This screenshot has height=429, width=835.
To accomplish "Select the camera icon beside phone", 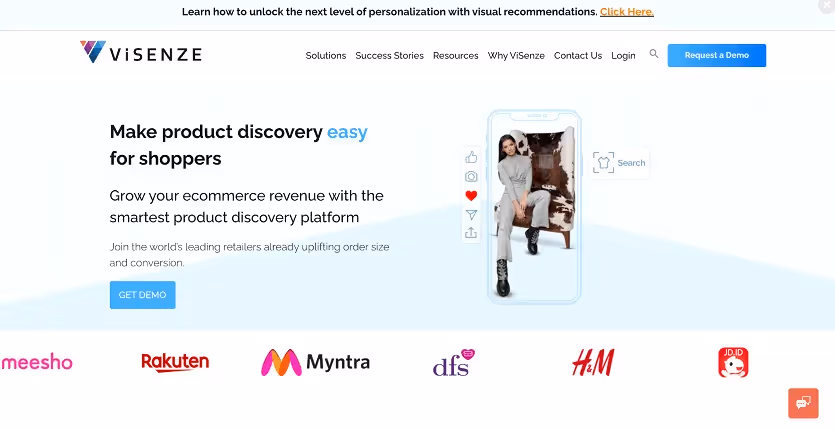I will click(x=471, y=176).
